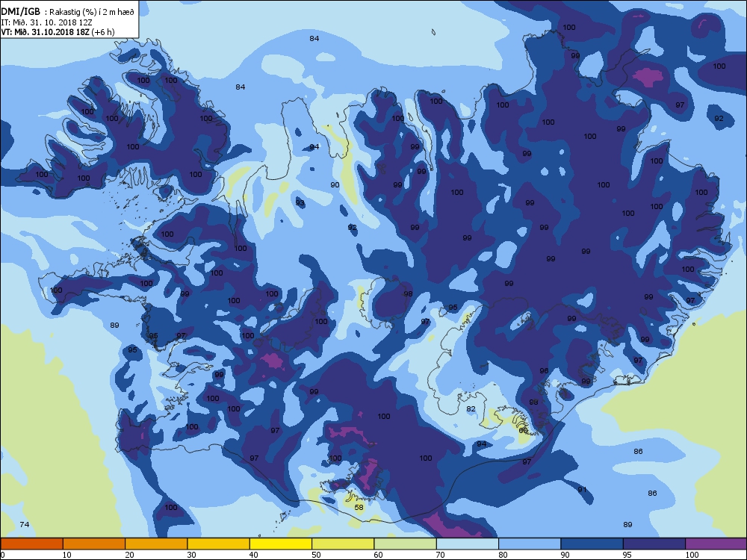Select the 30–40 amber legend block
Image resolution: width=747 pixels, height=560 pixels.
pos(219,544)
